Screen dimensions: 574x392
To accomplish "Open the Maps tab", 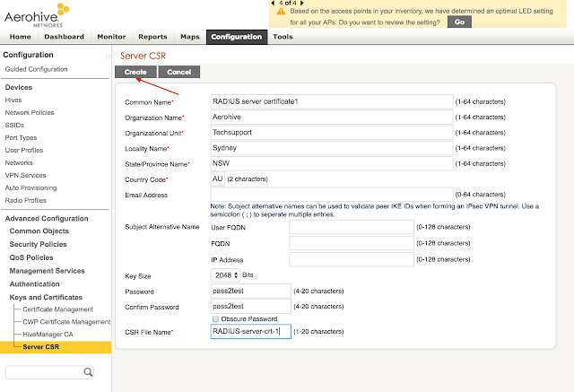I will click(189, 37).
